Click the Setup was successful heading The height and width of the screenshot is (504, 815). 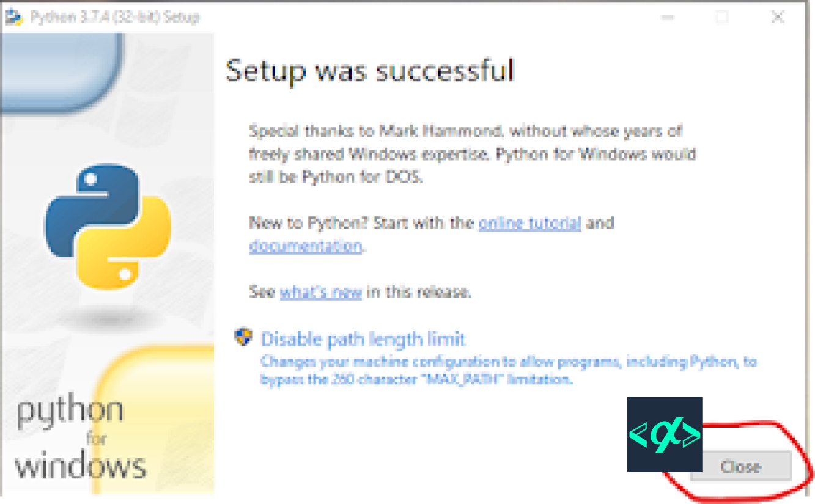(369, 70)
